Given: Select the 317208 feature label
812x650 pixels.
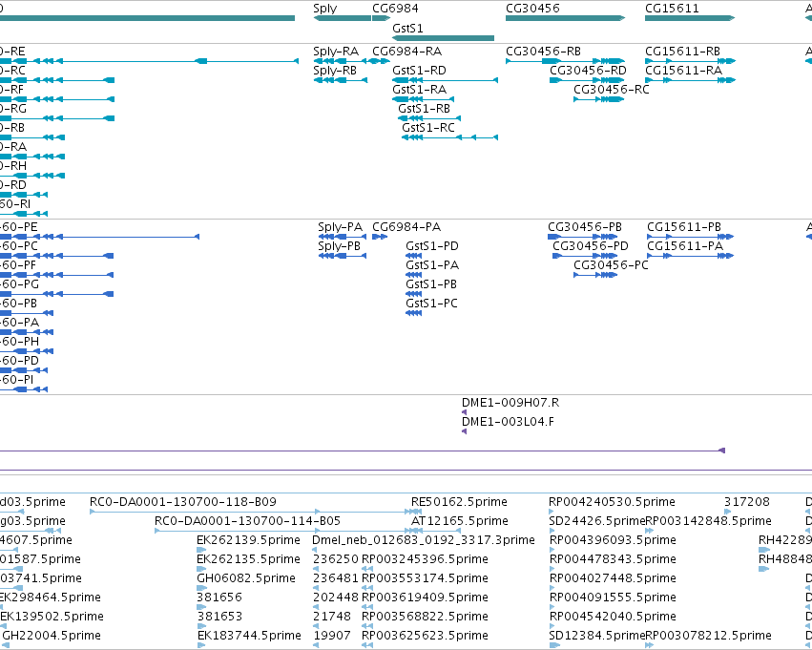Looking at the screenshot, I should point(747,502).
